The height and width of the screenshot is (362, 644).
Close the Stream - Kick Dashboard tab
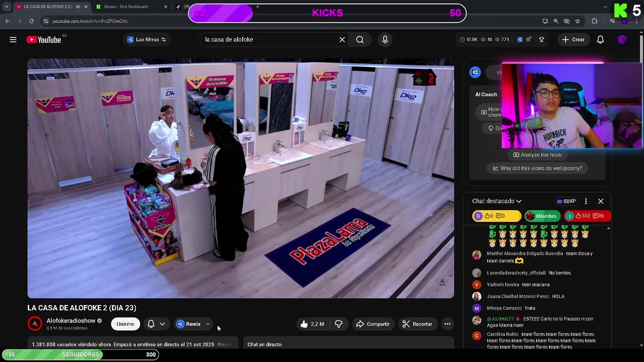(166, 7)
